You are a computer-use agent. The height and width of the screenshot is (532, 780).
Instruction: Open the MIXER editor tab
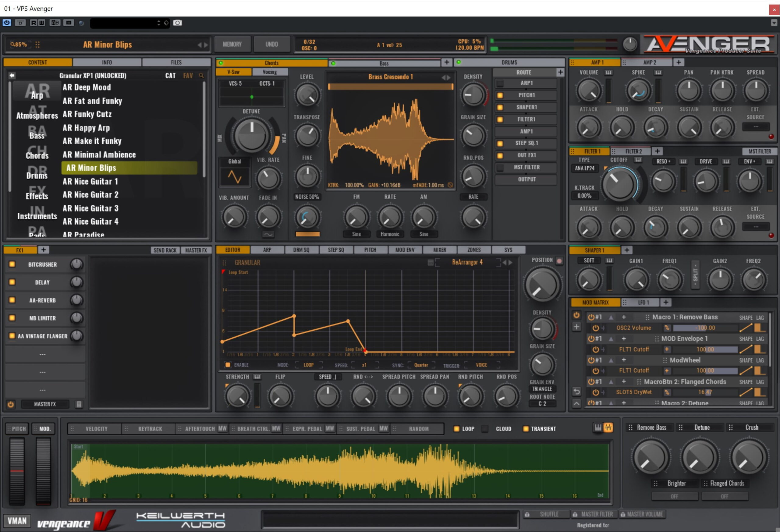coord(439,250)
